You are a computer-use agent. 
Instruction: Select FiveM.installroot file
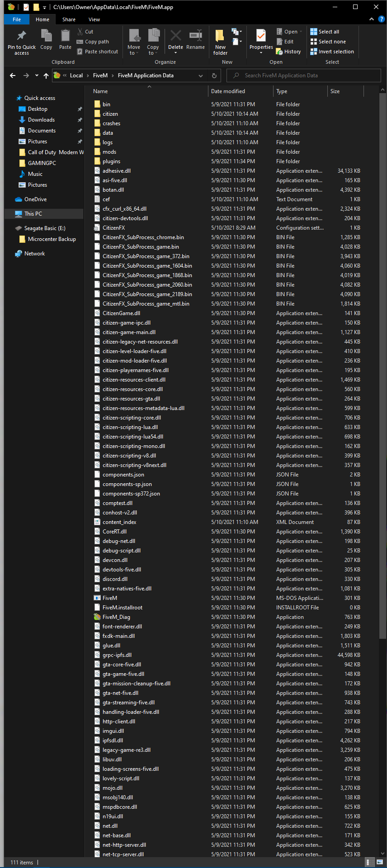click(123, 608)
